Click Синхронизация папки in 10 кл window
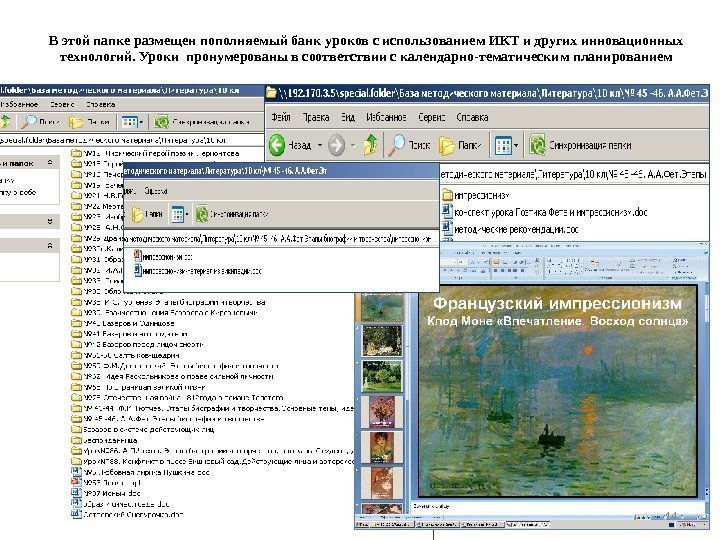 click(x=202, y=122)
